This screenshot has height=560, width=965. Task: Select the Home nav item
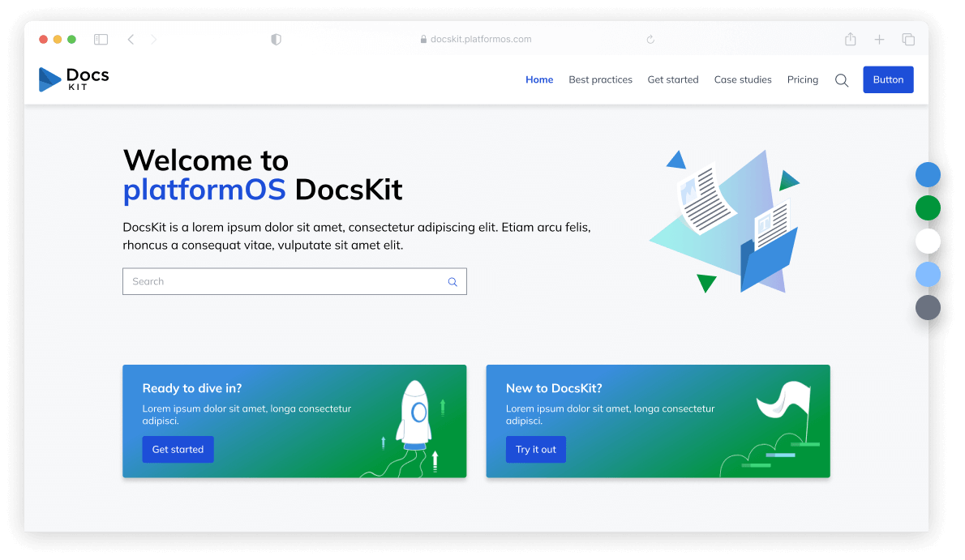pos(539,79)
